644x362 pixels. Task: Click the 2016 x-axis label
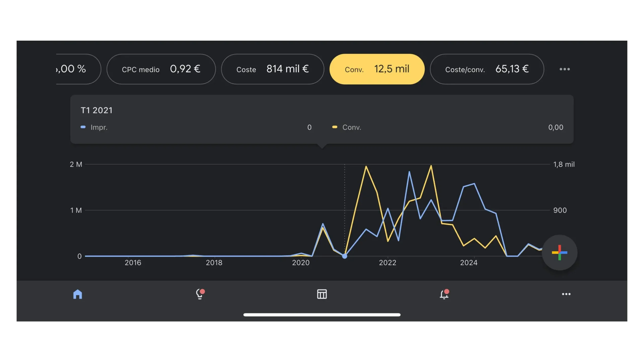[x=133, y=262]
